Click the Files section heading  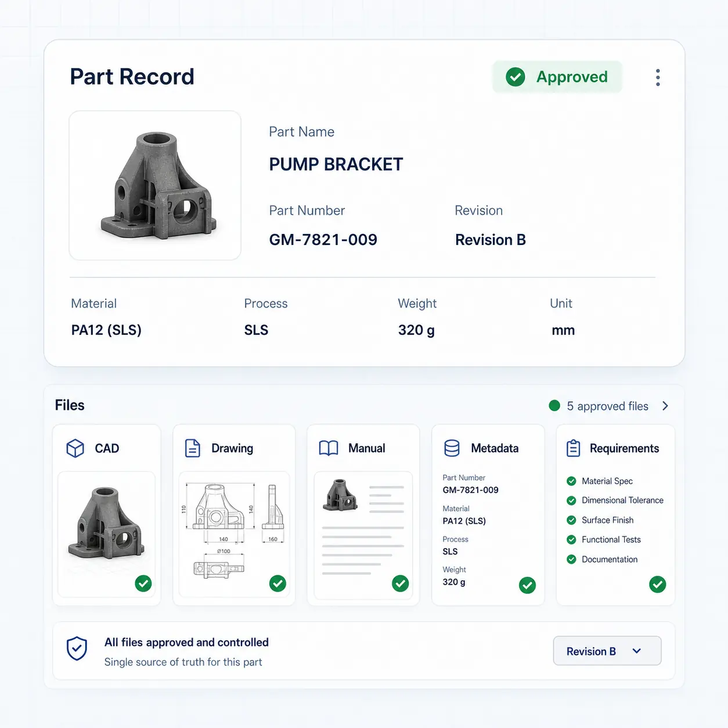(70, 405)
